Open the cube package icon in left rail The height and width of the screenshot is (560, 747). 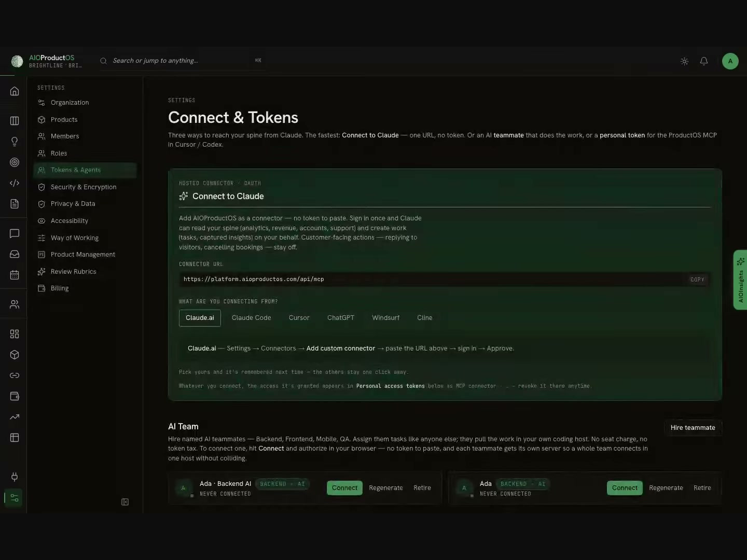click(x=15, y=355)
